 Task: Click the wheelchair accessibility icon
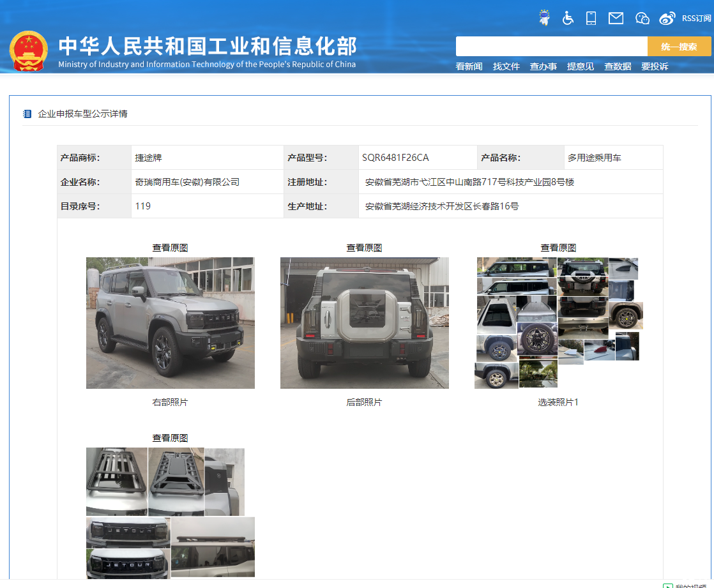pos(568,18)
